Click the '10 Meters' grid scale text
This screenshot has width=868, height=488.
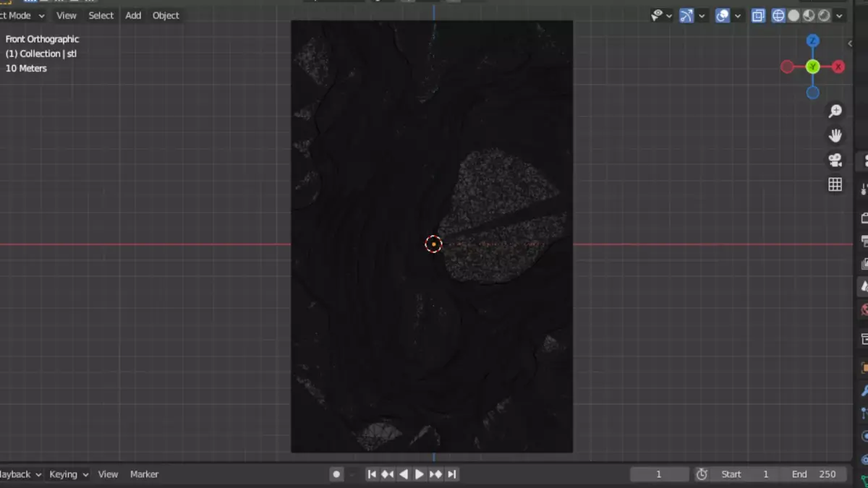[x=26, y=68]
